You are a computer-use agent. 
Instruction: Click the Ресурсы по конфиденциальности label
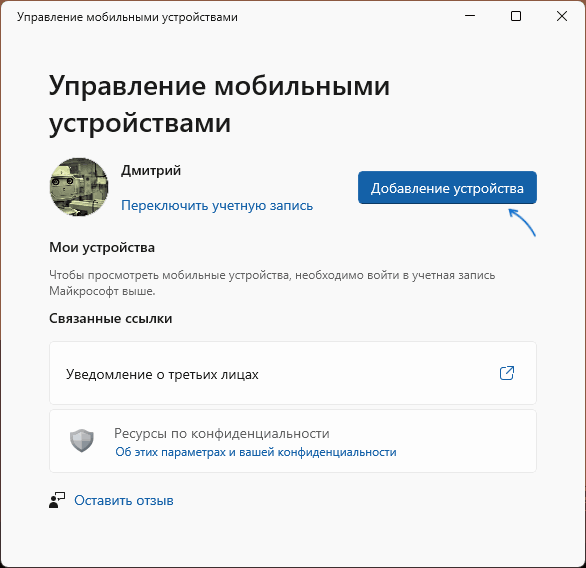click(x=222, y=433)
